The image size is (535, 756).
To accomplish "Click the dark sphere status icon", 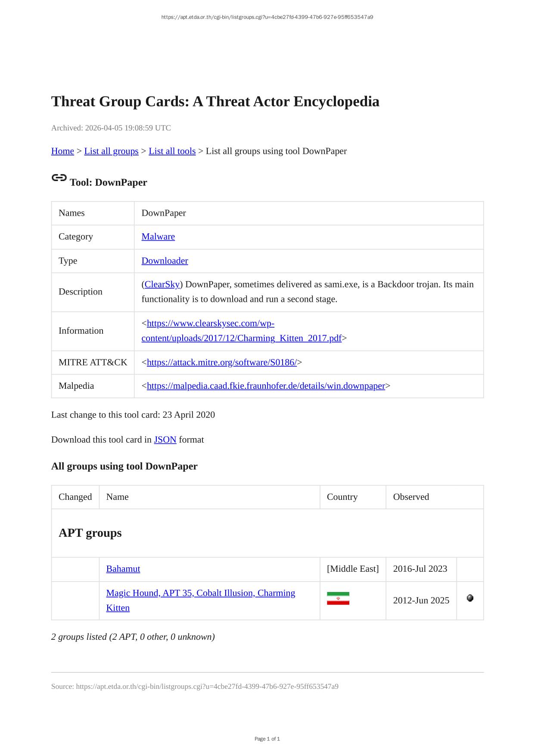I will coord(470,598).
